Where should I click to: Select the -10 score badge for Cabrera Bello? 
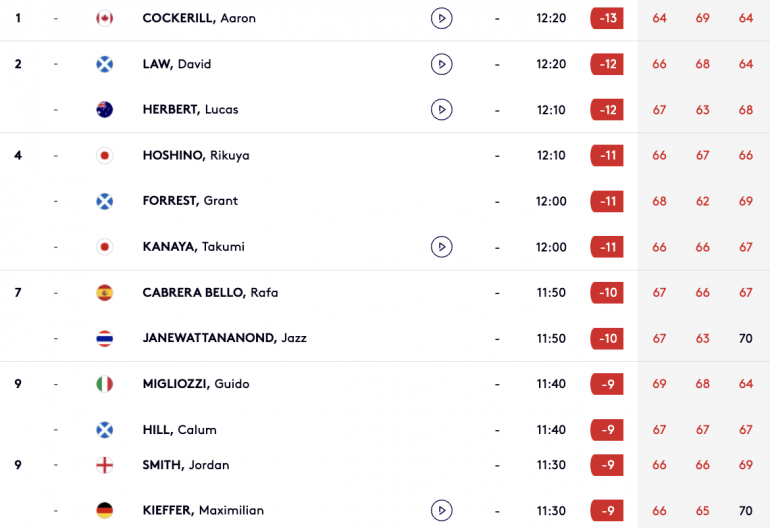607,292
